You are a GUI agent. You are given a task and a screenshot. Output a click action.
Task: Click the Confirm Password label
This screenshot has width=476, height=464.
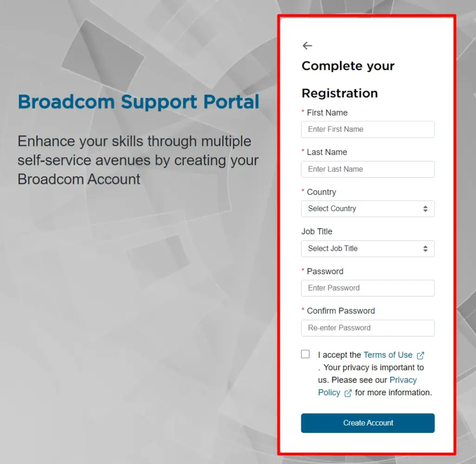tap(341, 311)
